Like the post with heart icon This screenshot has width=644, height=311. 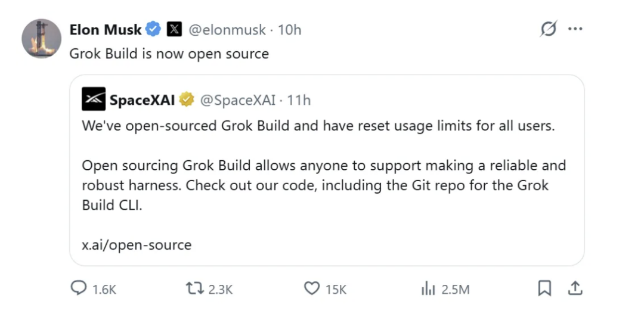point(312,289)
